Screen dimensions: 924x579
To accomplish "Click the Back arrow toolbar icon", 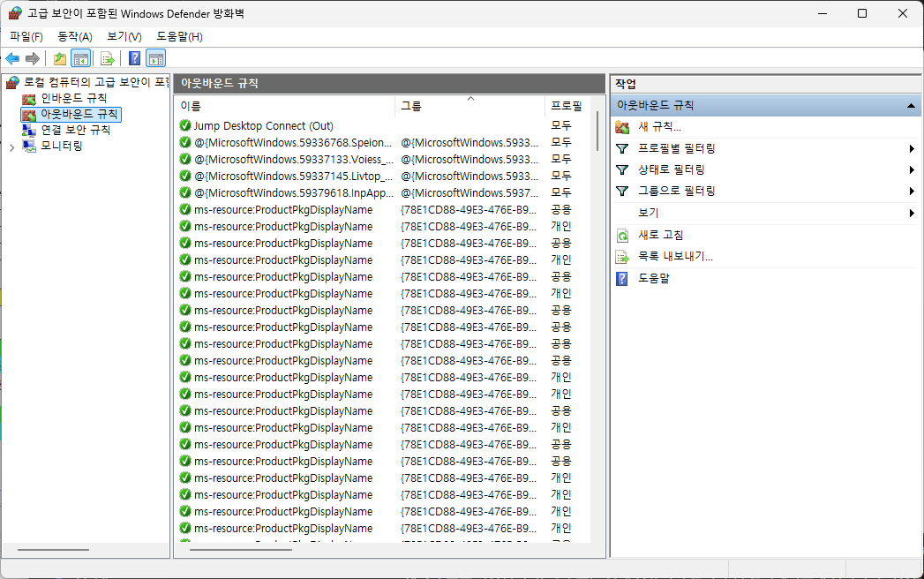I will [12, 58].
